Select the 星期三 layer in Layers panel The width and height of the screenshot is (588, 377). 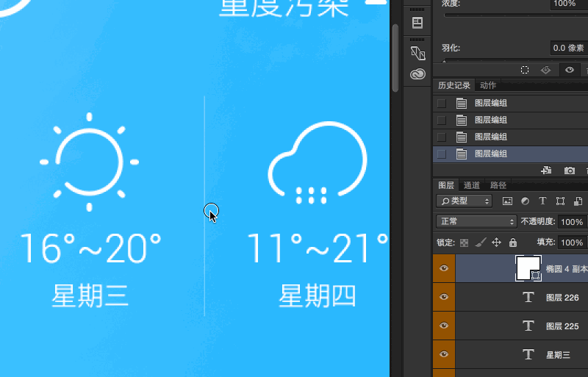pyautogui.click(x=522, y=354)
